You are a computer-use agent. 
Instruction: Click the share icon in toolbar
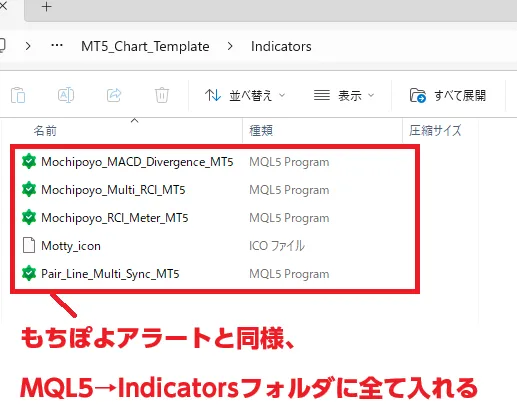point(114,95)
